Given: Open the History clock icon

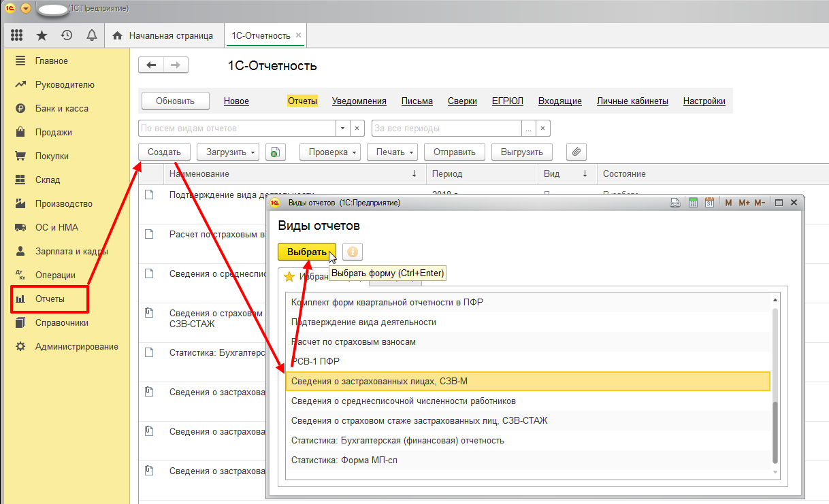Looking at the screenshot, I should point(67,35).
